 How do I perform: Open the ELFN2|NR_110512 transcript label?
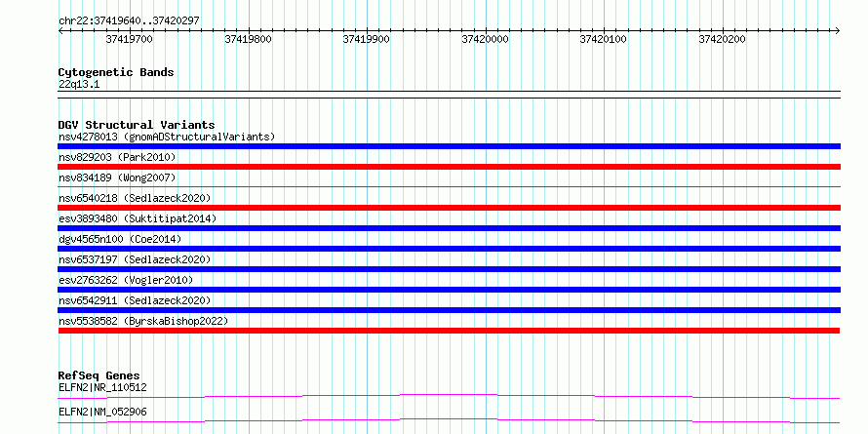click(x=102, y=387)
